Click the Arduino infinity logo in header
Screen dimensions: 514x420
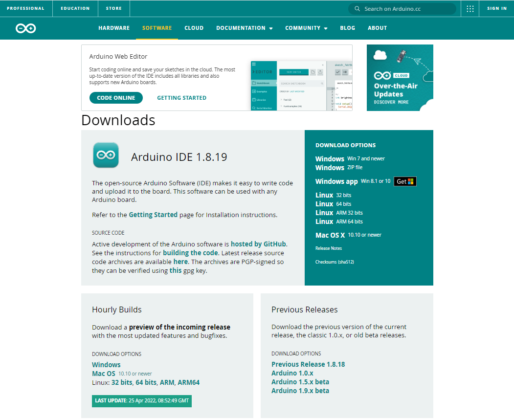(x=25, y=28)
